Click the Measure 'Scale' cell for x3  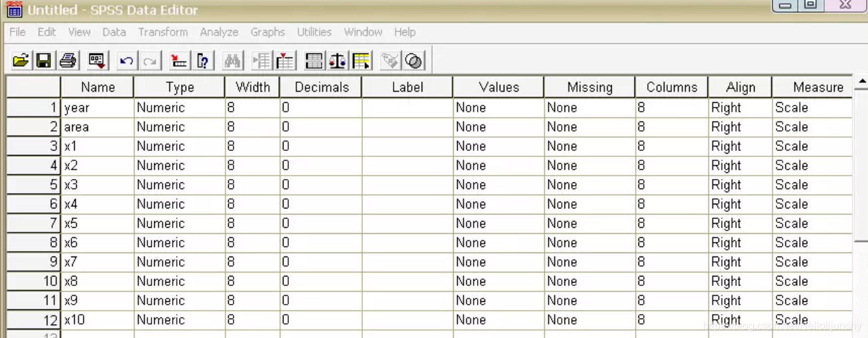(x=813, y=185)
